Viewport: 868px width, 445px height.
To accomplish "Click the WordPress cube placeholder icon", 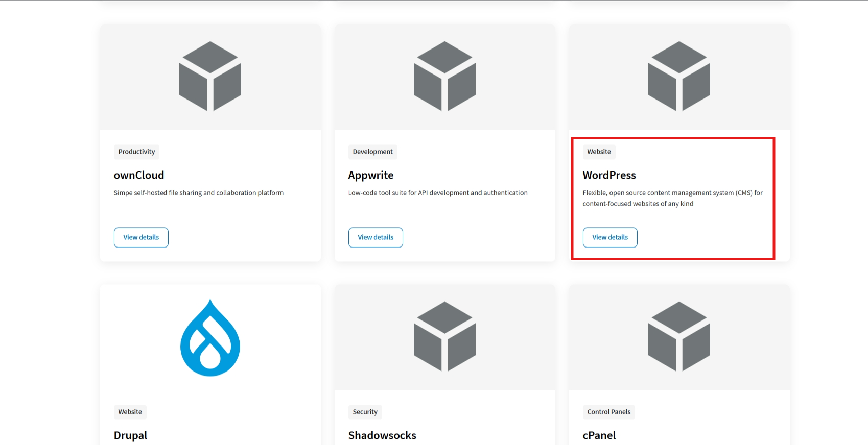I will (x=679, y=76).
